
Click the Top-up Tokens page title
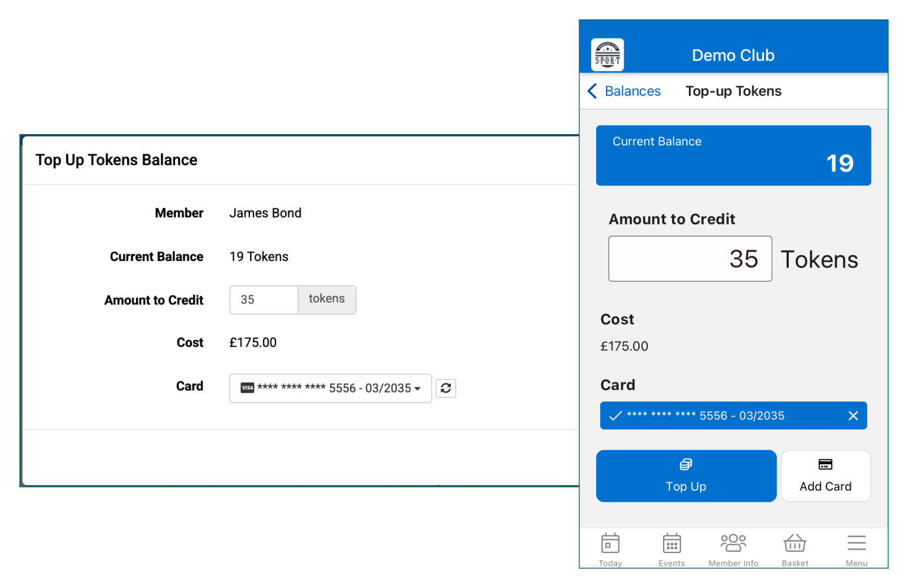[x=733, y=91]
